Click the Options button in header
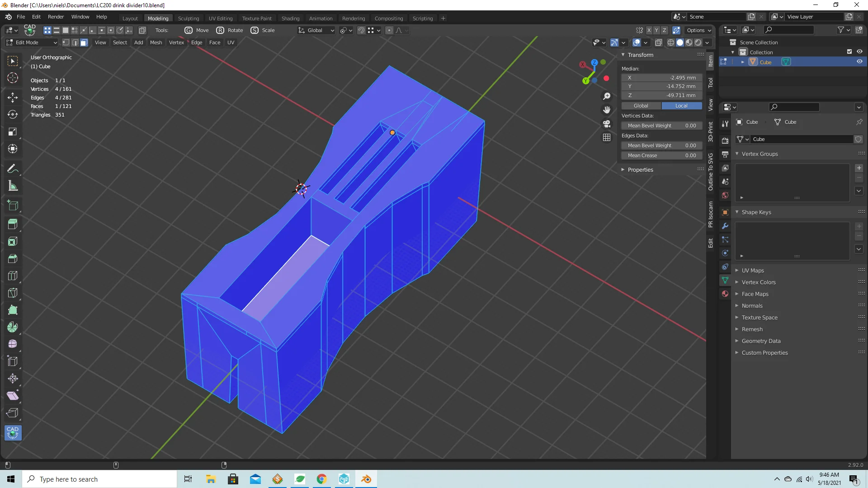This screenshot has height=488, width=868. coord(698,30)
